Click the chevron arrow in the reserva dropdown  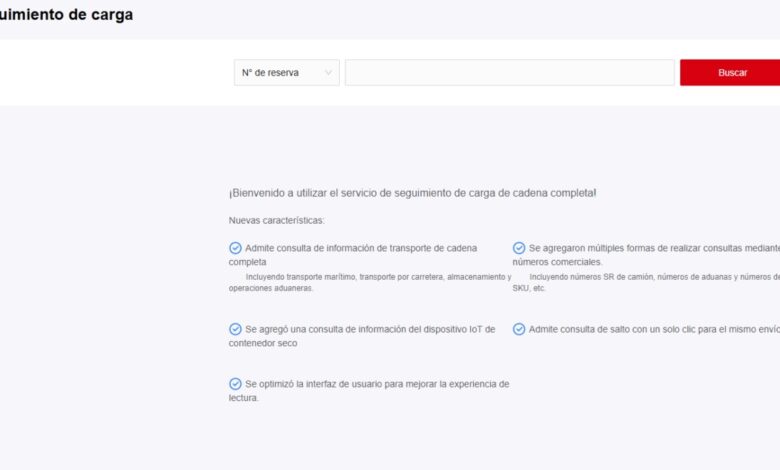(x=328, y=73)
